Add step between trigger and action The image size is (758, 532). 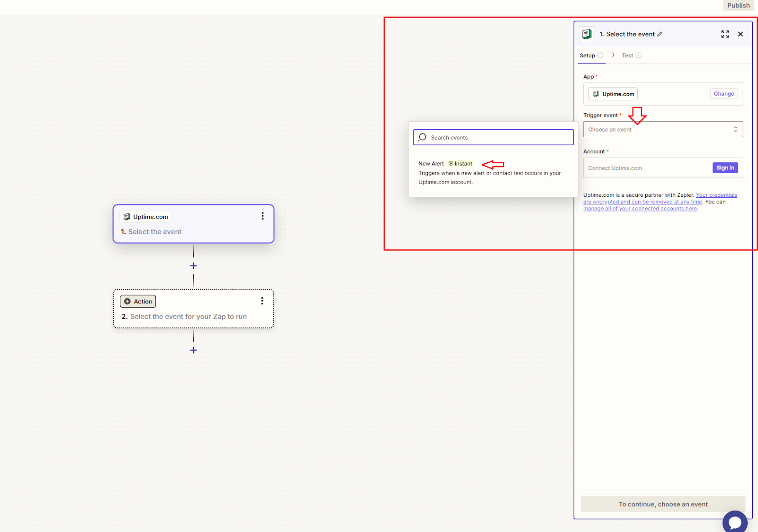point(193,266)
